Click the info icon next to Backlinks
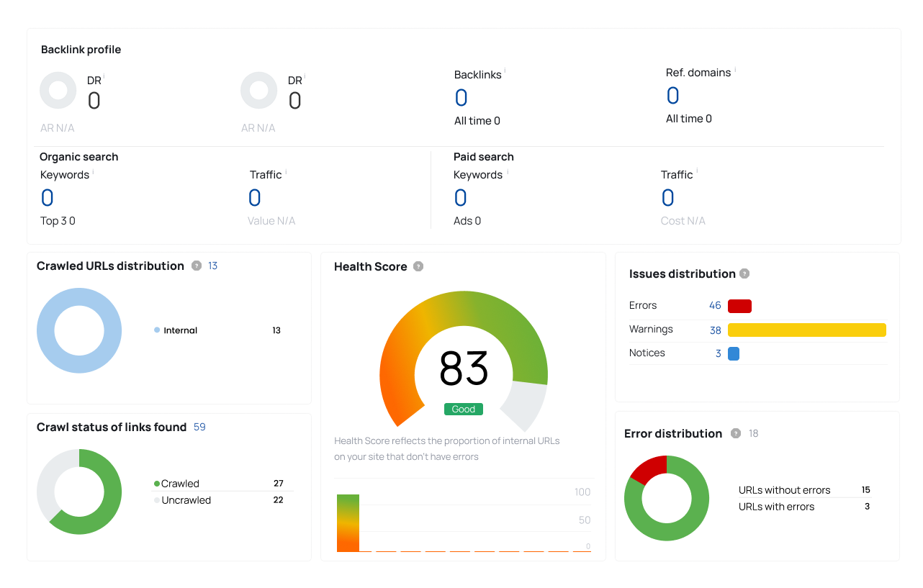Image resolution: width=923 pixels, height=588 pixels. tap(505, 71)
